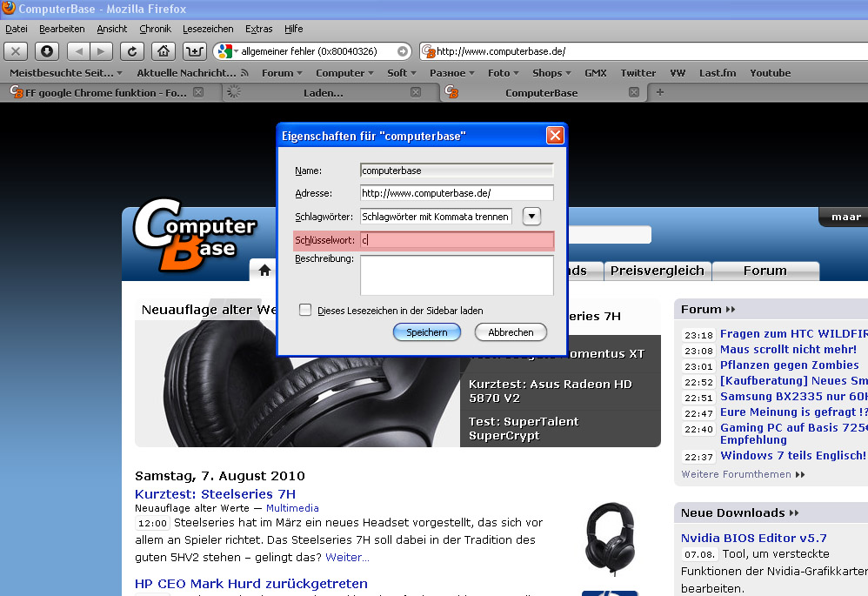Click in the Schlagwörter field

click(x=437, y=217)
